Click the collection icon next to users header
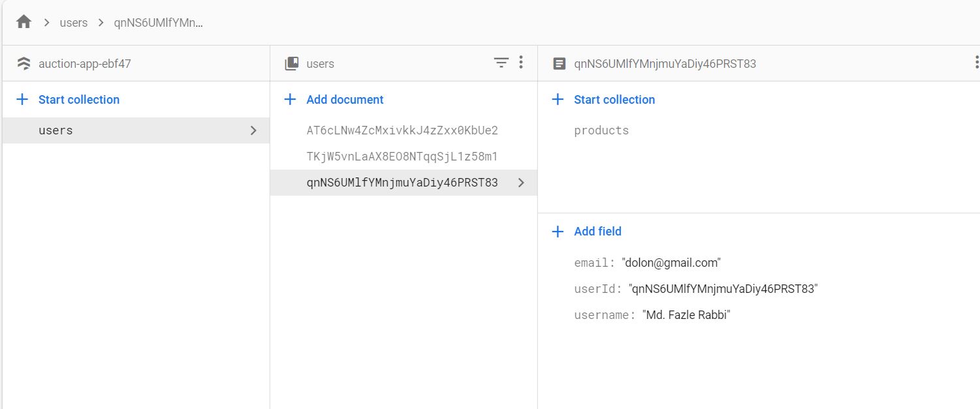This screenshot has height=409, width=980. coord(292,63)
